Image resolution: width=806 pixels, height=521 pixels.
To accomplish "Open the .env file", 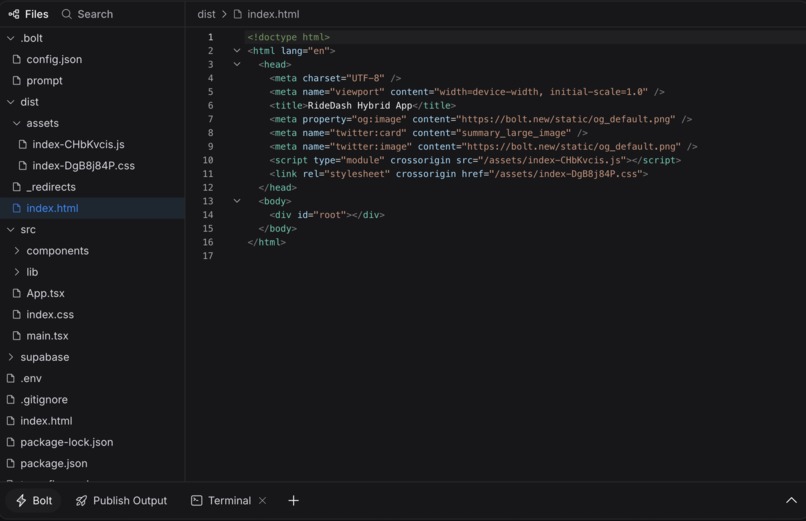I will (x=93, y=378).
